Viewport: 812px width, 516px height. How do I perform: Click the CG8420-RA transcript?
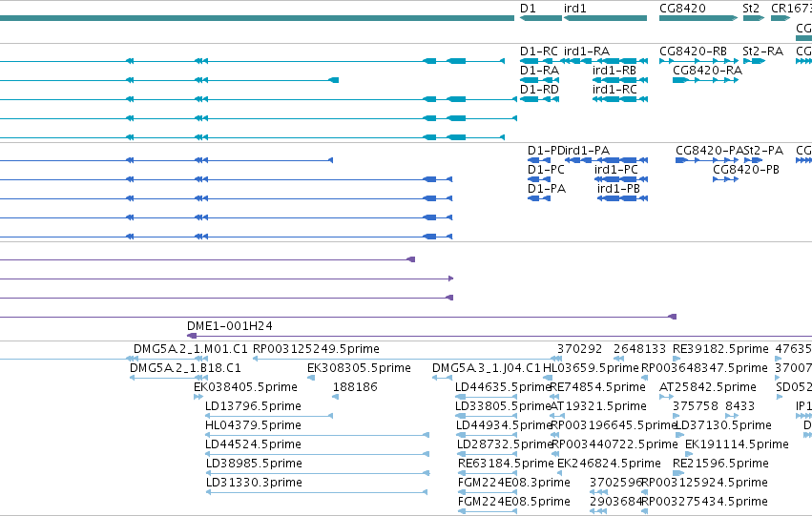(705, 80)
